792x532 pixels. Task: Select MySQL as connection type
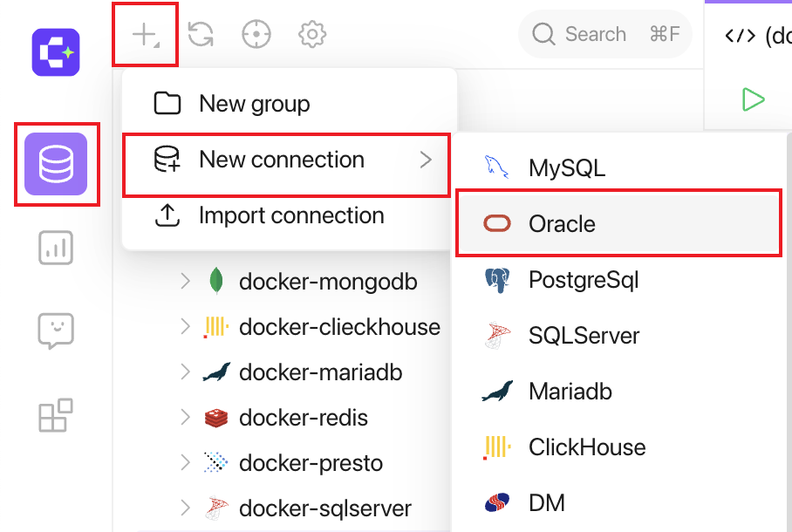point(618,167)
